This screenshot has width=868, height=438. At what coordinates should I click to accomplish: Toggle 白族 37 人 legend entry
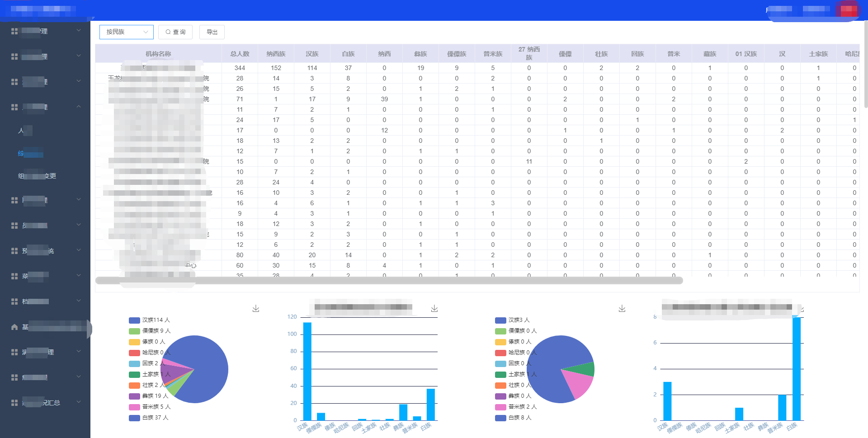[149, 418]
